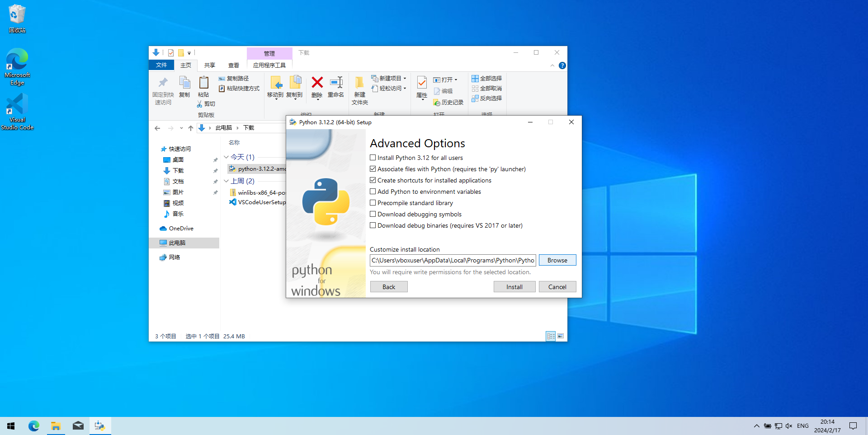Collapse the 今天 (1) file group
Image resolution: width=868 pixels, height=435 pixels.
[x=226, y=157]
